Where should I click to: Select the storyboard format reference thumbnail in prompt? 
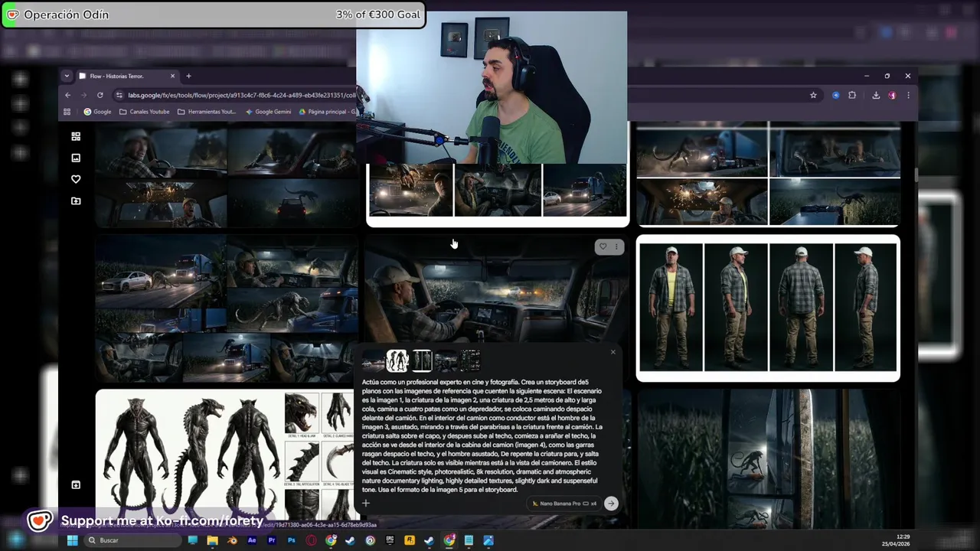point(470,360)
